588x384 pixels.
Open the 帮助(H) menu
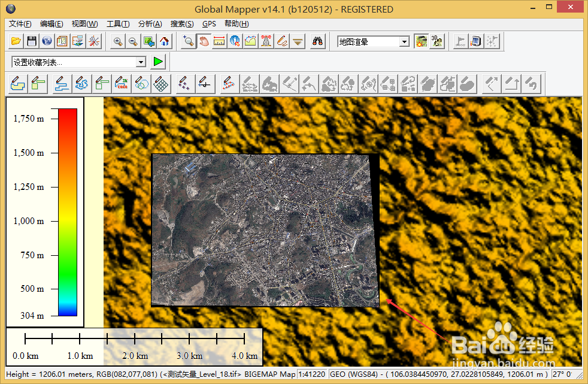coord(237,24)
